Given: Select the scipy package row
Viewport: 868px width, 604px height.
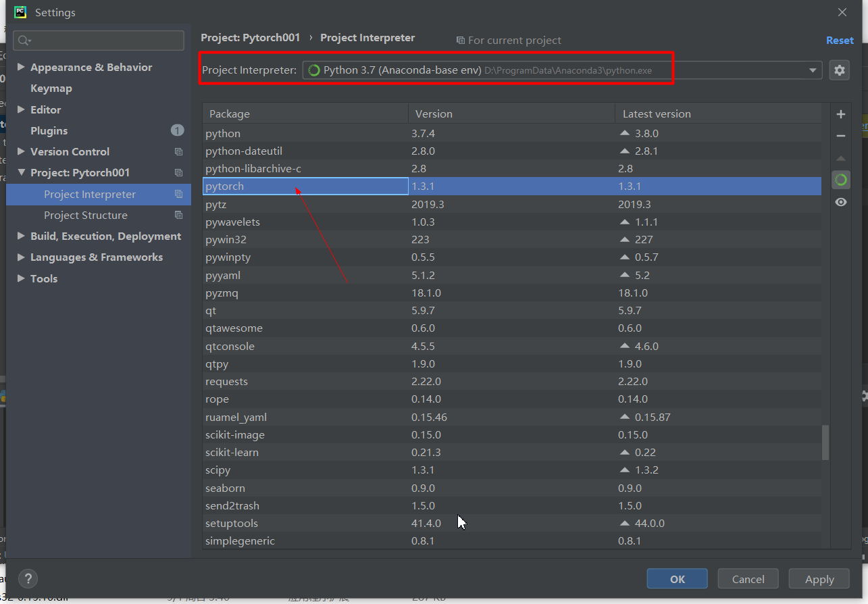Looking at the screenshot, I should (x=512, y=470).
